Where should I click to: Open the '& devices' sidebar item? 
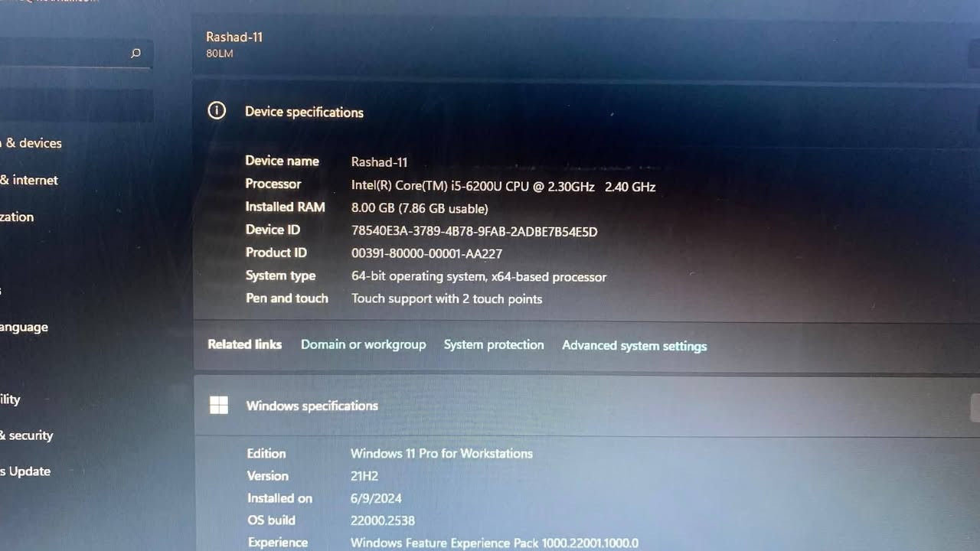(x=31, y=143)
